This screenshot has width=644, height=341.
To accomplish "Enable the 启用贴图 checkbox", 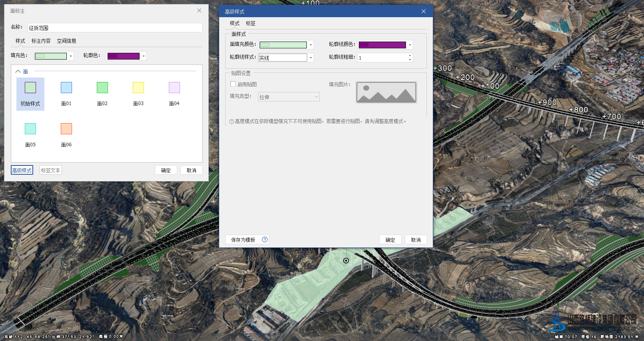I will (233, 84).
